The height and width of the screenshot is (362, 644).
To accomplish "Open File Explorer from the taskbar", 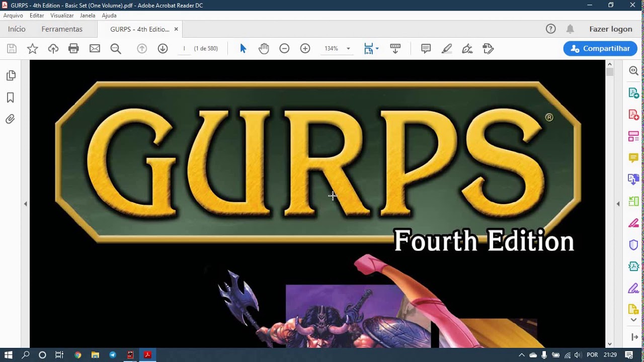I will tap(95, 355).
